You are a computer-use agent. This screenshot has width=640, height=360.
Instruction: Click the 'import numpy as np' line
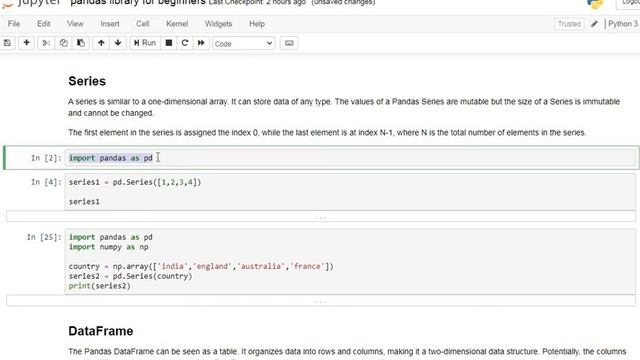pyautogui.click(x=109, y=247)
